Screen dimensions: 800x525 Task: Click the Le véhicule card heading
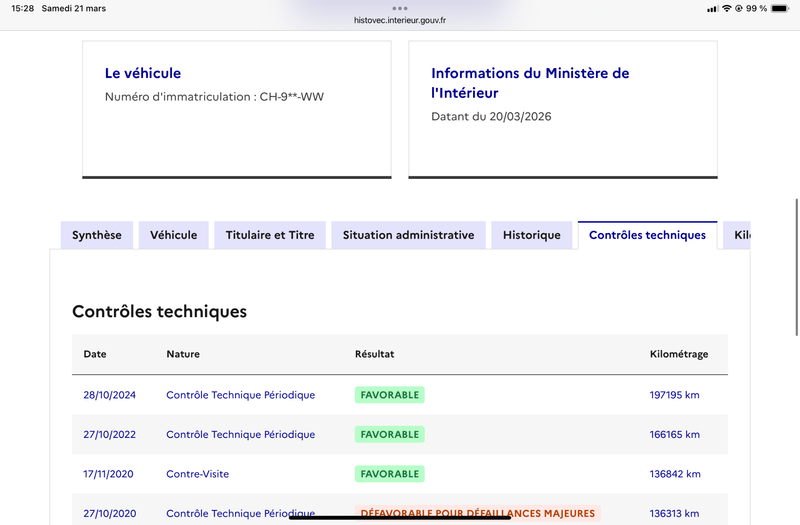tap(143, 73)
